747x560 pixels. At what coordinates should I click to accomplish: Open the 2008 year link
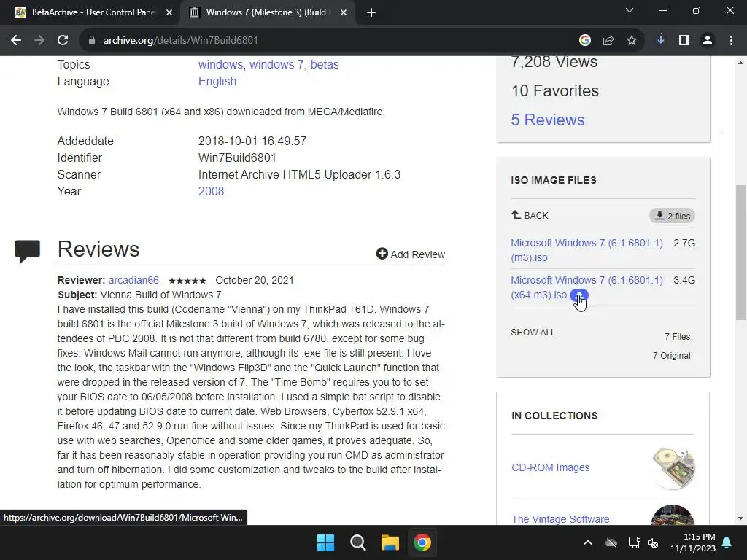211,192
